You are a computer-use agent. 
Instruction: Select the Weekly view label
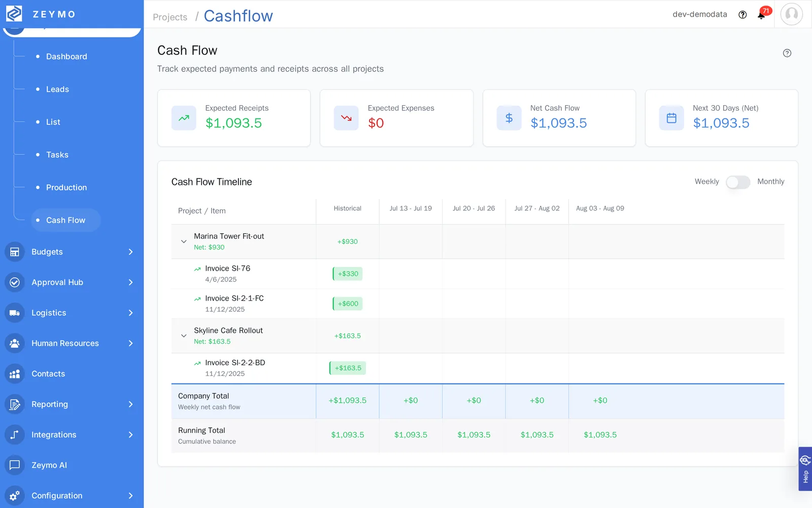[706, 181]
